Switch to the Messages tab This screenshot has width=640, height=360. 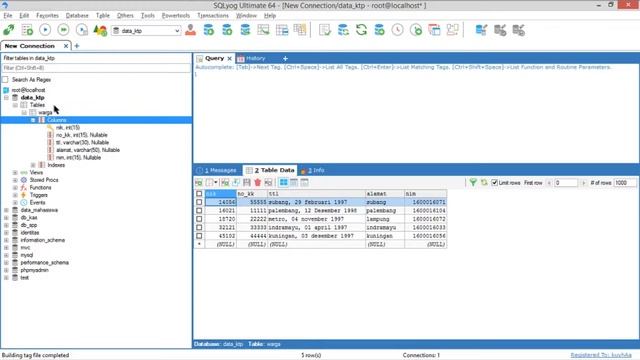click(217, 170)
